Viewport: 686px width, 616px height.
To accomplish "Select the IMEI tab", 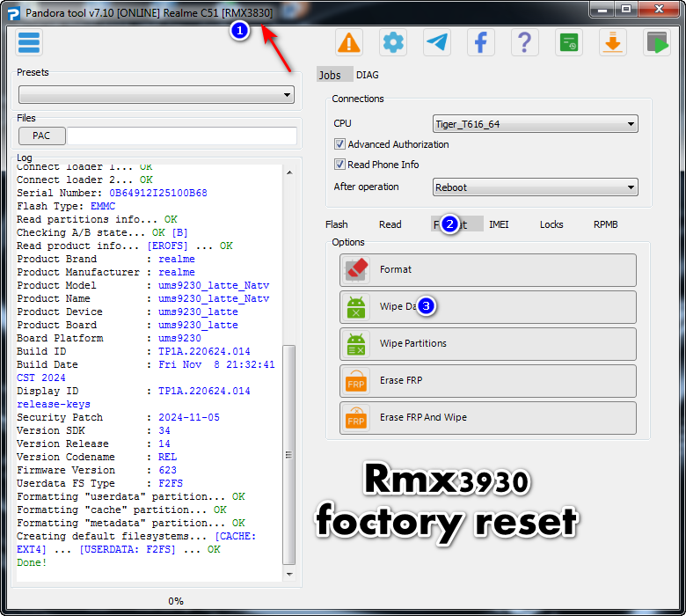I will pos(499,224).
